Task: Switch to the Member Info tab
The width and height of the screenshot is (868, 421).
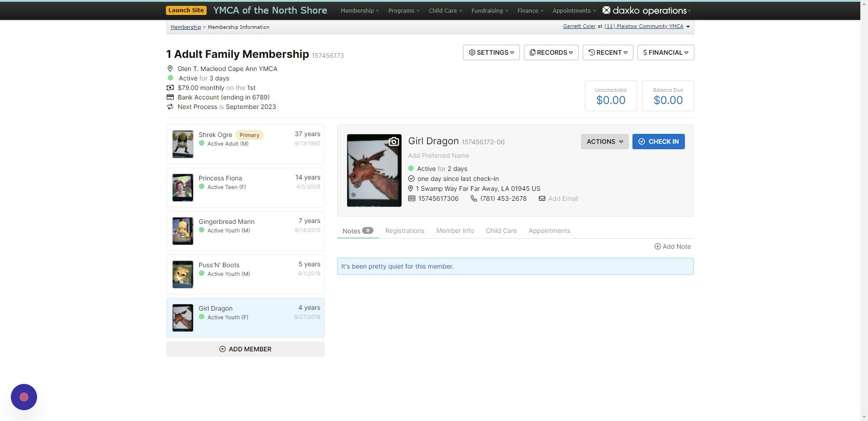Action: tap(455, 231)
